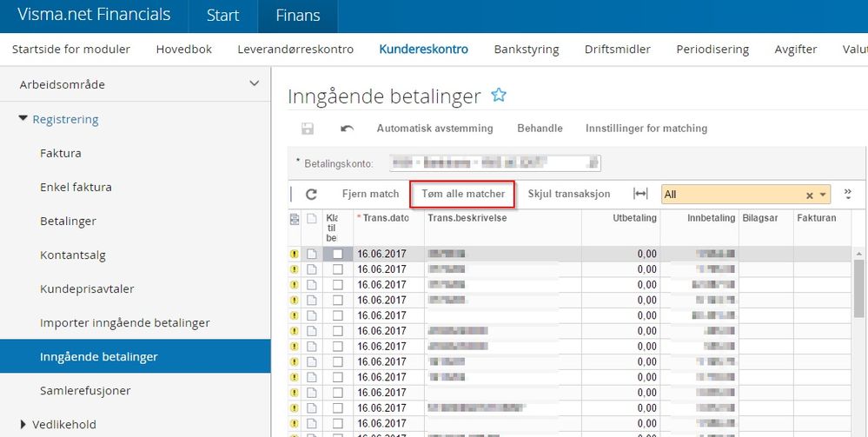Open the Finans top menu
The height and width of the screenshot is (437, 868).
(298, 16)
